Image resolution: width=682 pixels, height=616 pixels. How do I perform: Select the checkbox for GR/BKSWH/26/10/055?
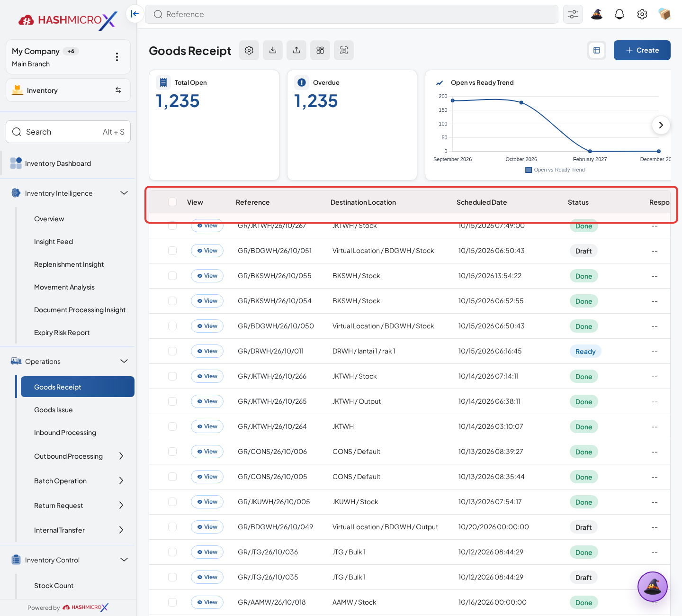[x=172, y=276]
